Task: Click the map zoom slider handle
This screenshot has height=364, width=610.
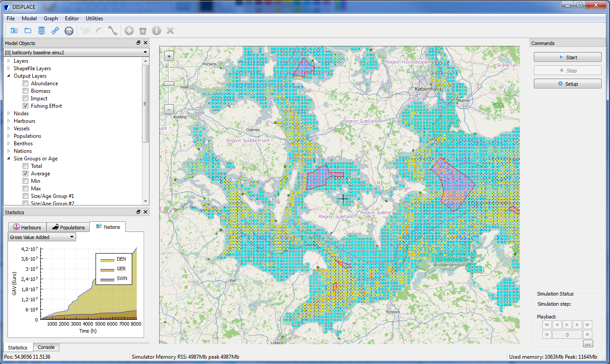Action: pos(169,83)
